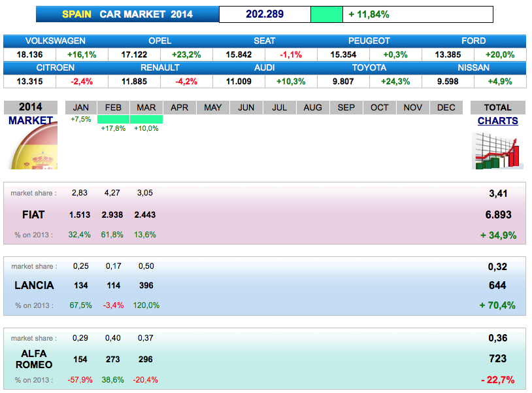Viewport: 532px width, 393px height.
Task: Click Lancia total change + 70,4%
Action: (497, 305)
